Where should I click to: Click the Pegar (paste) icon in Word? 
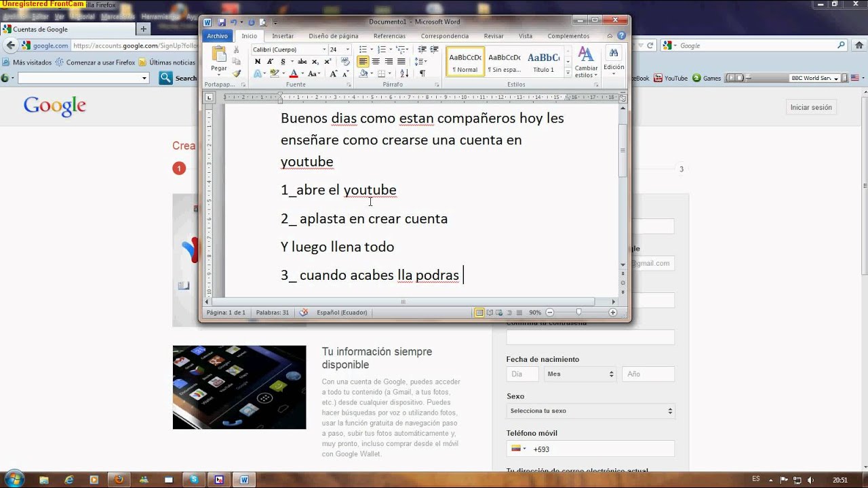(x=218, y=55)
